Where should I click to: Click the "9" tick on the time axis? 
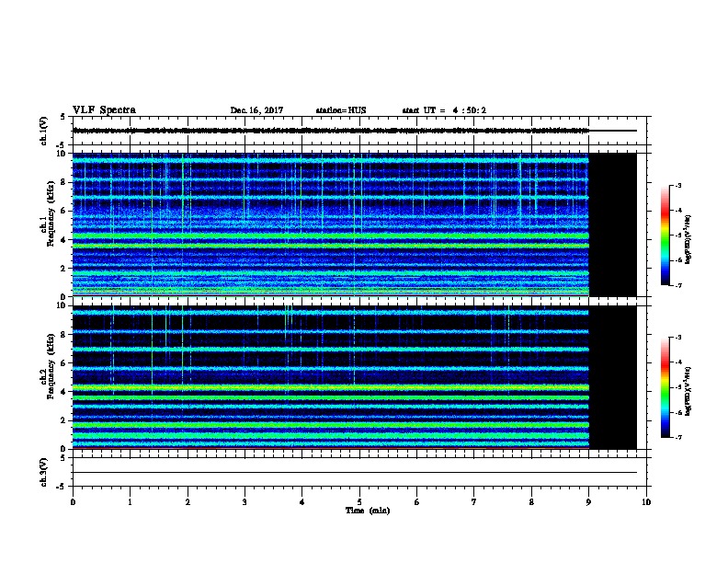point(588,502)
